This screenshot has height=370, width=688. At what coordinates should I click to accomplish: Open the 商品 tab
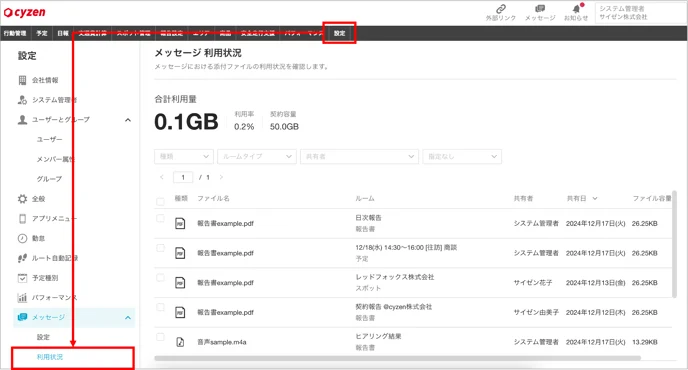point(226,33)
